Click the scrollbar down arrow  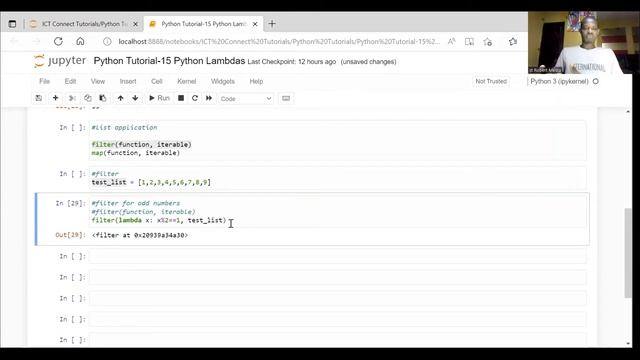[x=628, y=343]
